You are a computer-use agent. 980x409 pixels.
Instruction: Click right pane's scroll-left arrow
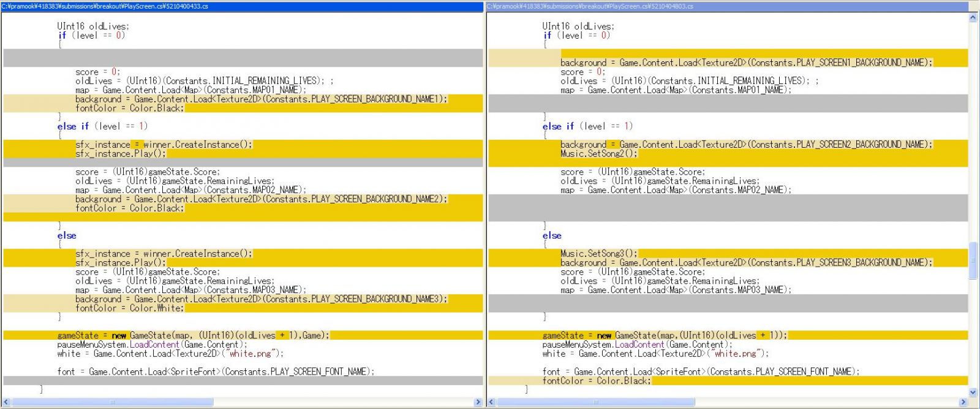(x=492, y=402)
